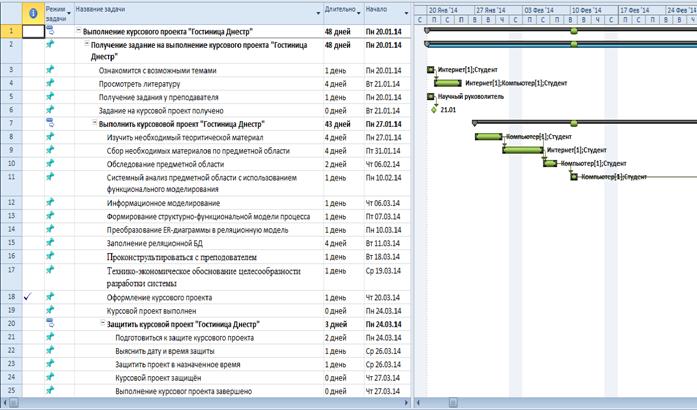Open the 'Начало' column dropdown arrow
This screenshot has width=697, height=410.
tap(406, 13)
